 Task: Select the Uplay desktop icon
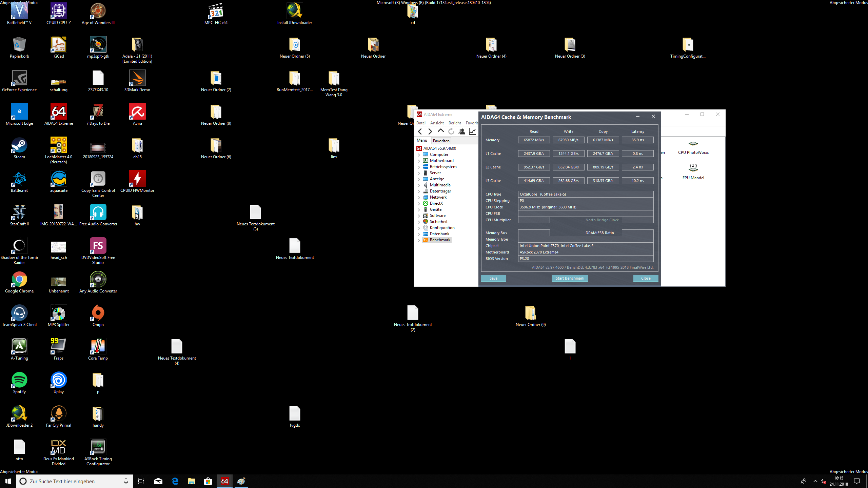pos(59,383)
